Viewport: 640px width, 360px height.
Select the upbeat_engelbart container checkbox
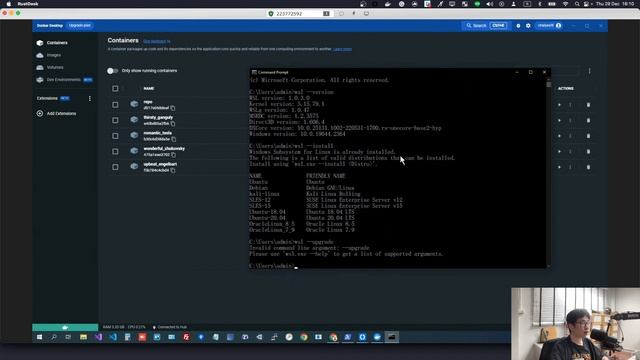[115, 167]
